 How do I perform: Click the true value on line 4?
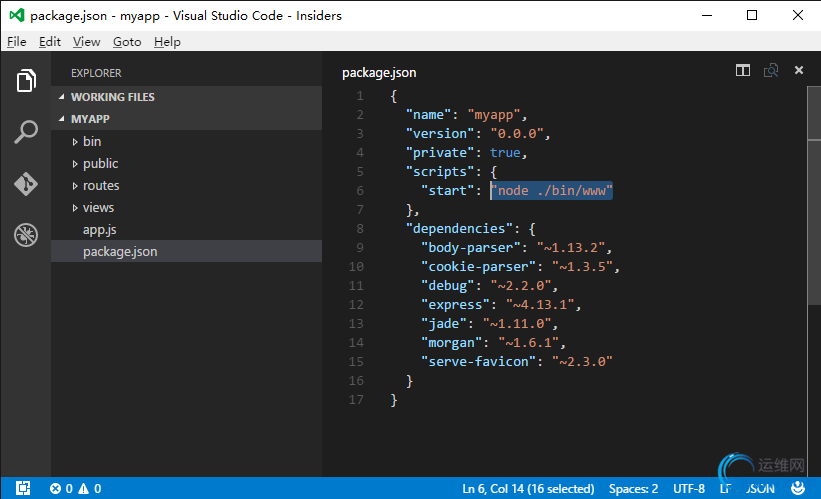505,152
